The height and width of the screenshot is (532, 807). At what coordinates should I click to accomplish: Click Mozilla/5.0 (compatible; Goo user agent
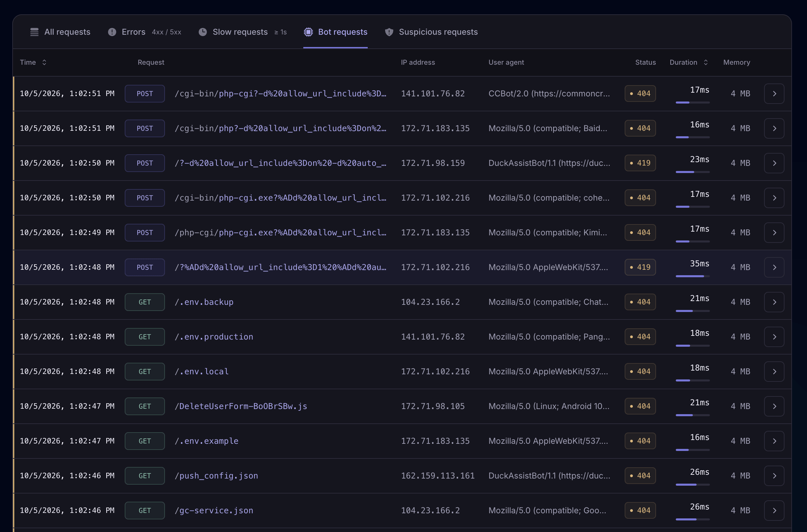point(547,511)
